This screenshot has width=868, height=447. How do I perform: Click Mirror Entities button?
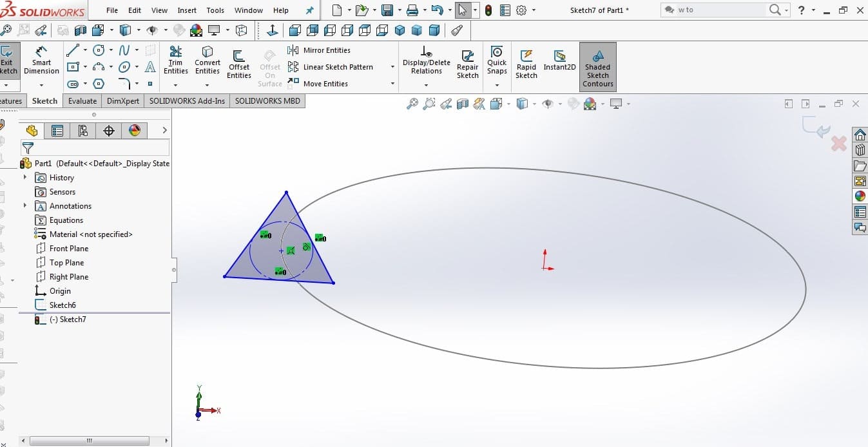tap(320, 50)
